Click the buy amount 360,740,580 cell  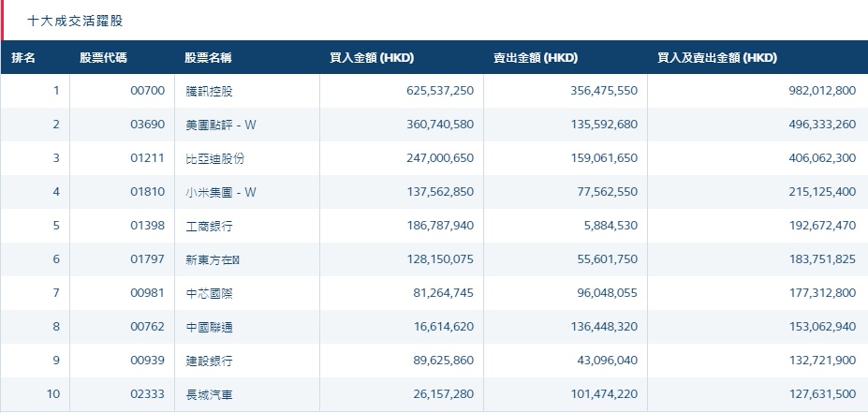coord(434,125)
